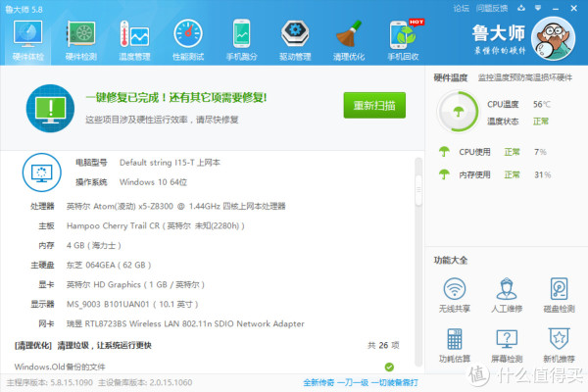Select memory text 4 GB (海力士)
Image resolution: width=588 pixels, height=392 pixels.
[94, 245]
